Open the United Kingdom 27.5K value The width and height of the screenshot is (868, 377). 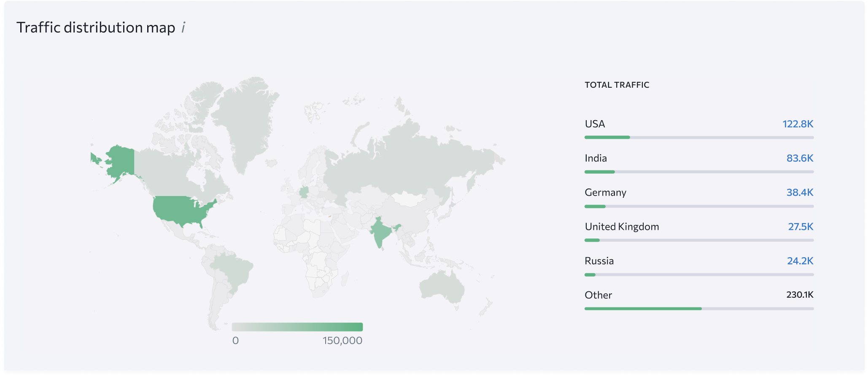[x=801, y=226]
